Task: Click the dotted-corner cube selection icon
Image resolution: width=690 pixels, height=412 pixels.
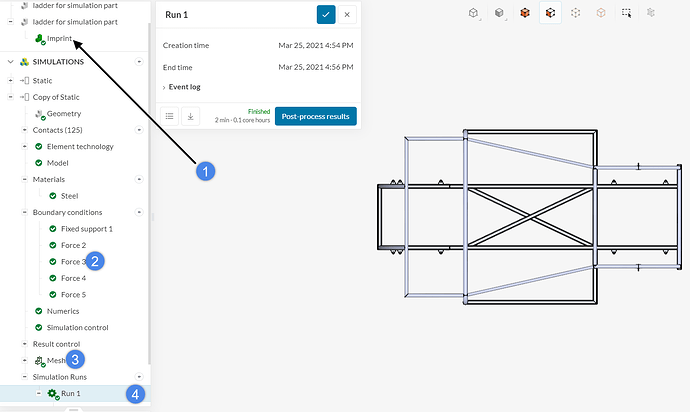Action: coord(575,13)
